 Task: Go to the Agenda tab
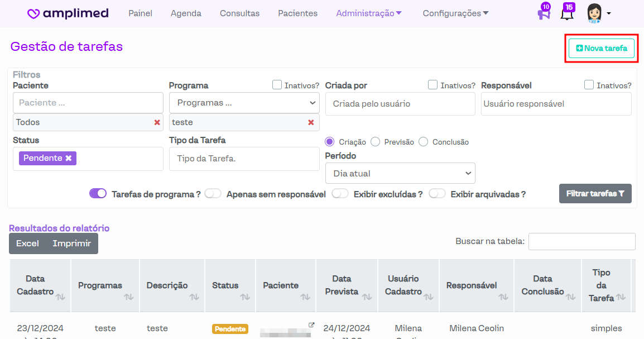(186, 13)
